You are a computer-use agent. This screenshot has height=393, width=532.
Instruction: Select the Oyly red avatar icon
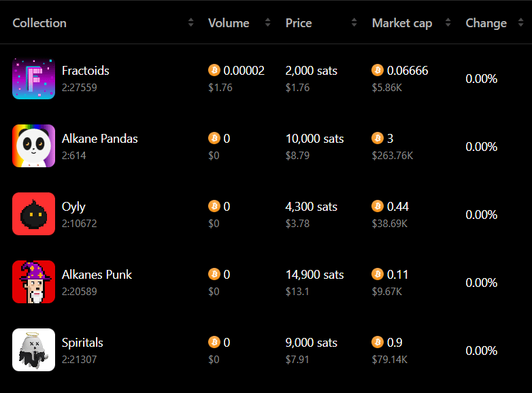[33, 213]
